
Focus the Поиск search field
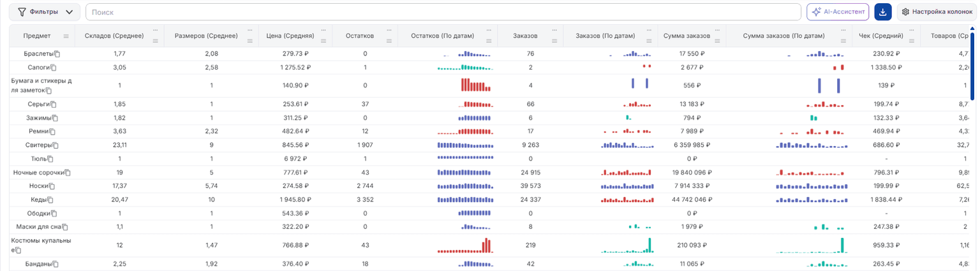(443, 11)
